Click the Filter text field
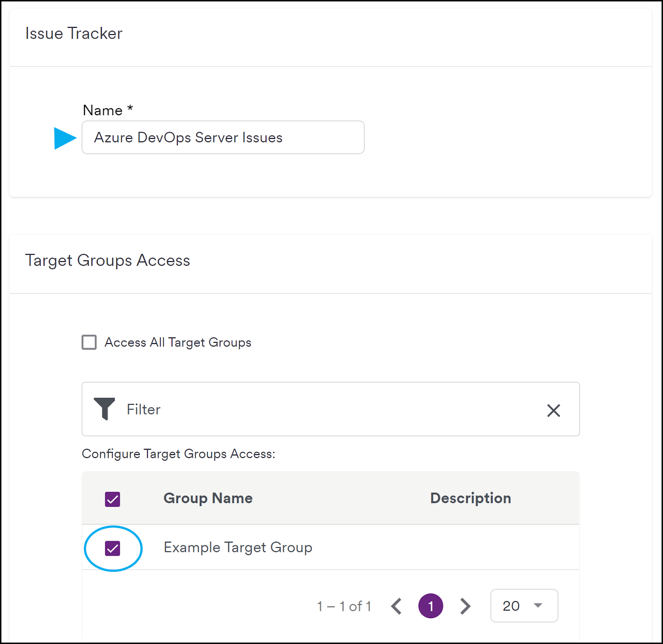This screenshot has width=663, height=644. [x=330, y=409]
